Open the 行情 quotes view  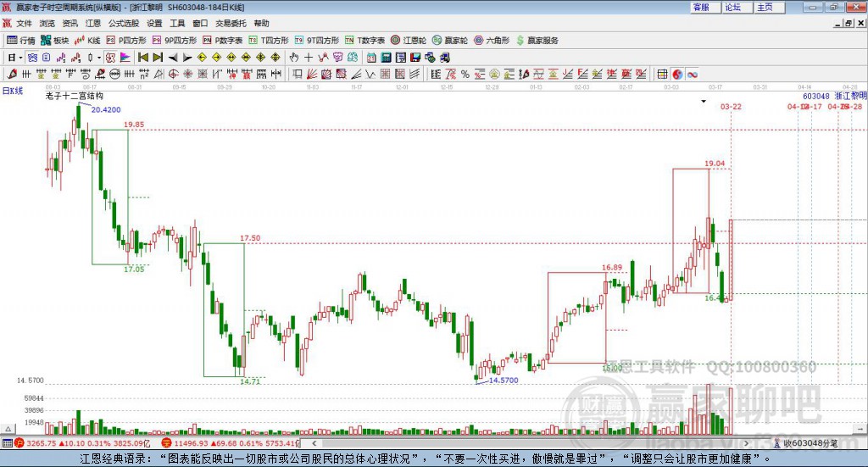pos(20,41)
